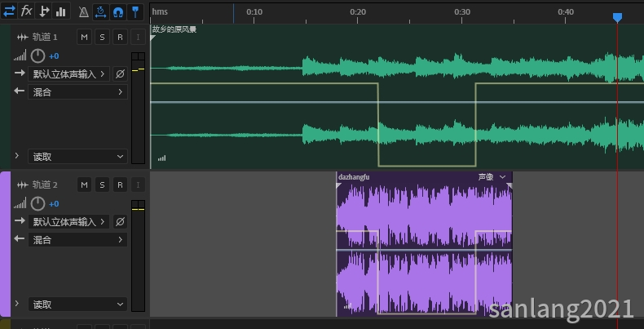Open the 声像 dropdown on dazhangfu clip
This screenshot has width=644, height=329.
coord(492,177)
